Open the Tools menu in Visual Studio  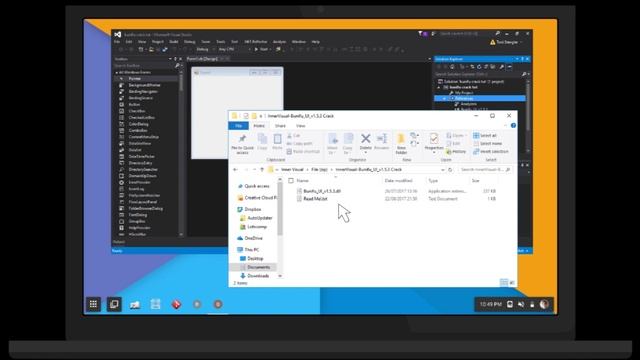click(220, 42)
